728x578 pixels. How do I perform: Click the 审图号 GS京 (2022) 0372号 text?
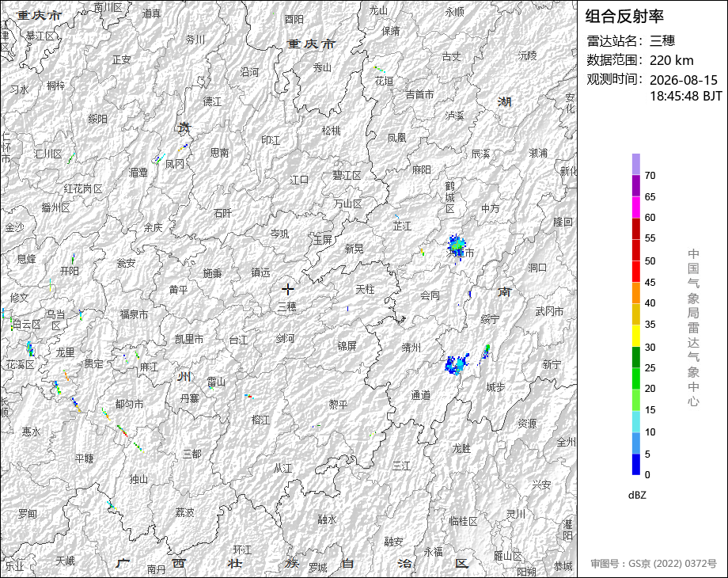point(654,564)
